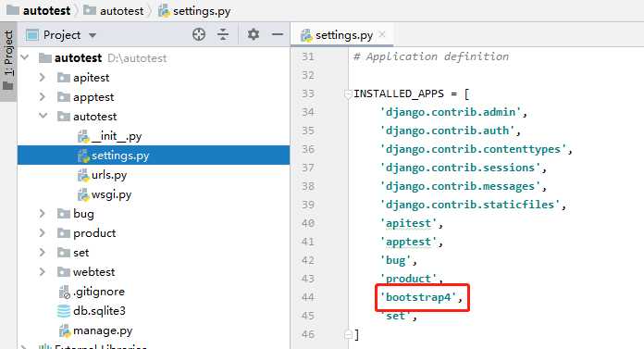Click 'bug' string on line 42

coord(396,260)
